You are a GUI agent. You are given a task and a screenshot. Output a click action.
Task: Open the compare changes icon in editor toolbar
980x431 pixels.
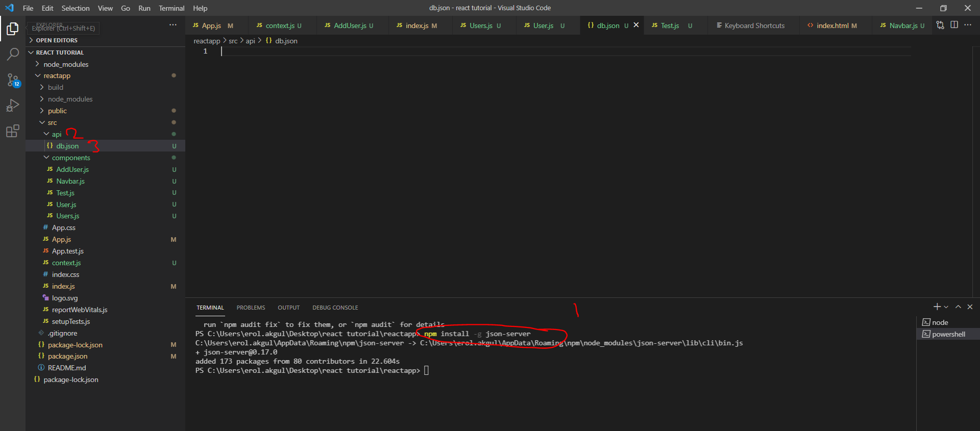[x=940, y=25]
